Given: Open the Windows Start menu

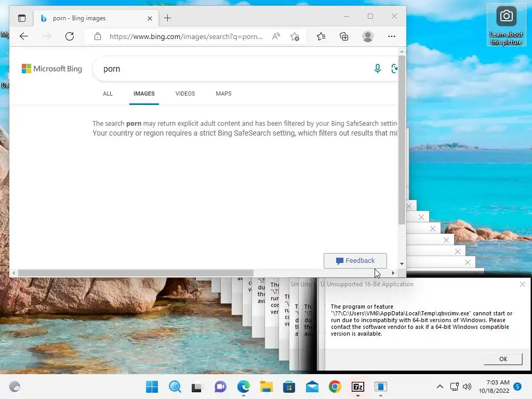Looking at the screenshot, I should (x=152, y=387).
